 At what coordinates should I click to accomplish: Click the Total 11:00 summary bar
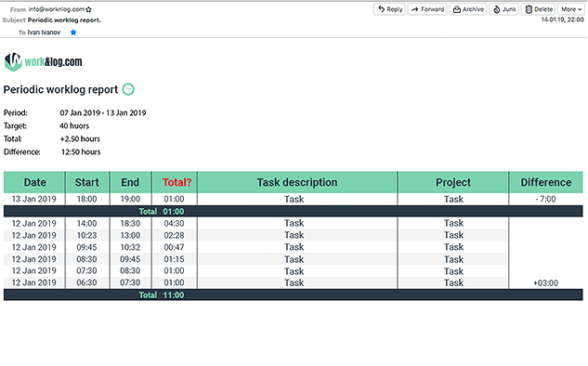(294, 294)
